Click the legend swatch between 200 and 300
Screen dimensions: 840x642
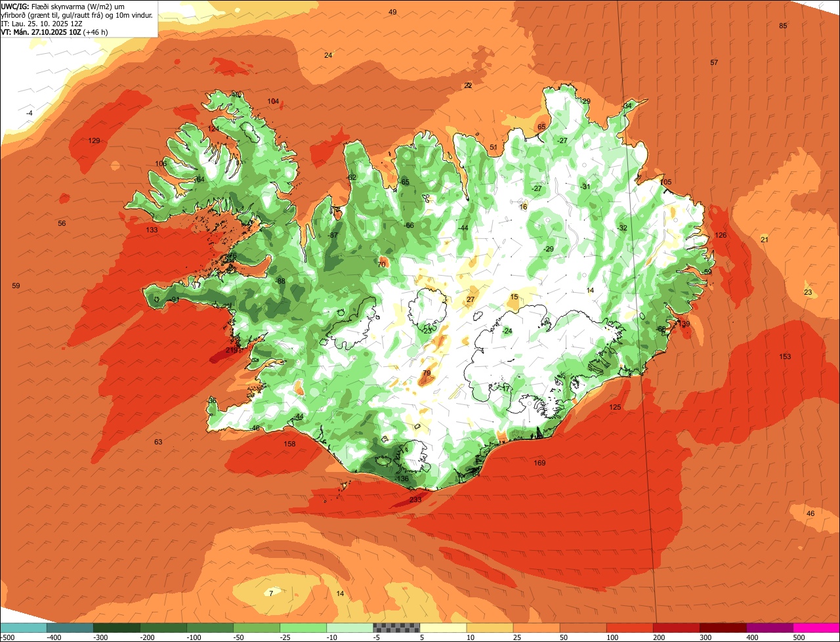tap(677, 628)
